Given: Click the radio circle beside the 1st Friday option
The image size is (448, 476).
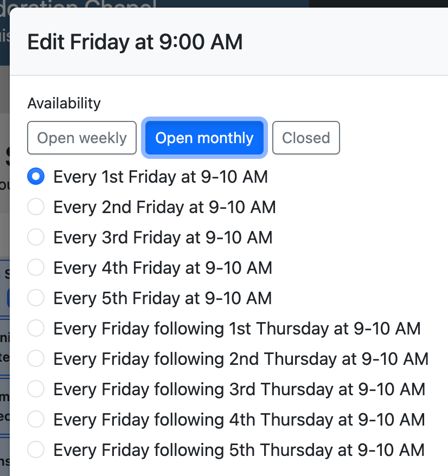Looking at the screenshot, I should click(36, 176).
